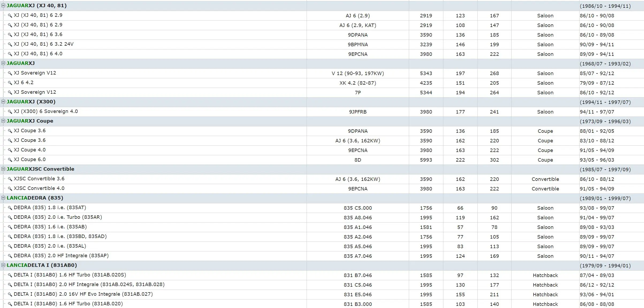
Task: Open the XJSC Convertible 3.6 model name
Action: click(39, 179)
